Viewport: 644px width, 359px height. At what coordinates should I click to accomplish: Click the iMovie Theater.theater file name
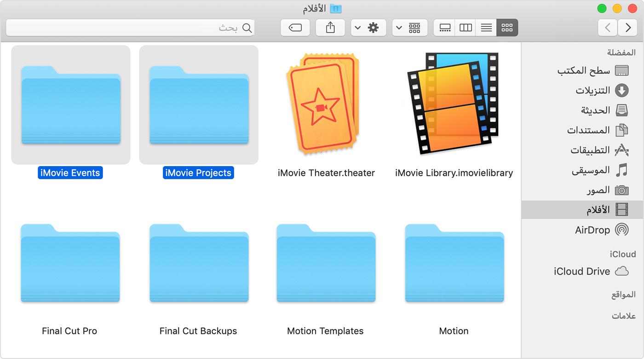pyautogui.click(x=326, y=173)
